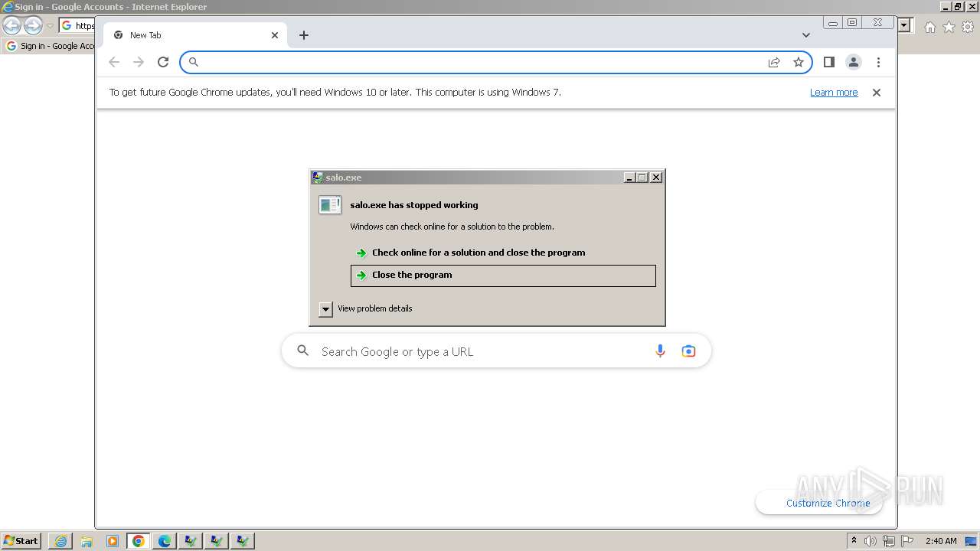Start a voice search with the microphone icon
Image resolution: width=980 pixels, height=551 pixels.
coord(660,351)
